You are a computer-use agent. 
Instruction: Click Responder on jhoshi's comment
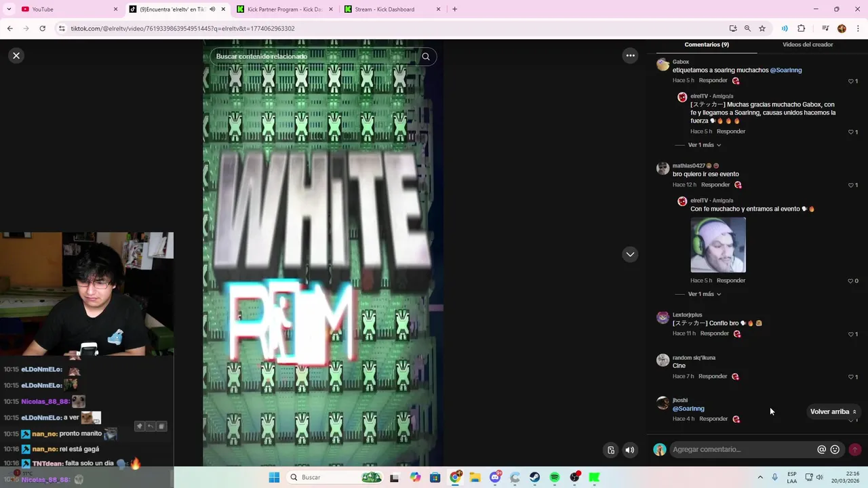[x=713, y=419]
